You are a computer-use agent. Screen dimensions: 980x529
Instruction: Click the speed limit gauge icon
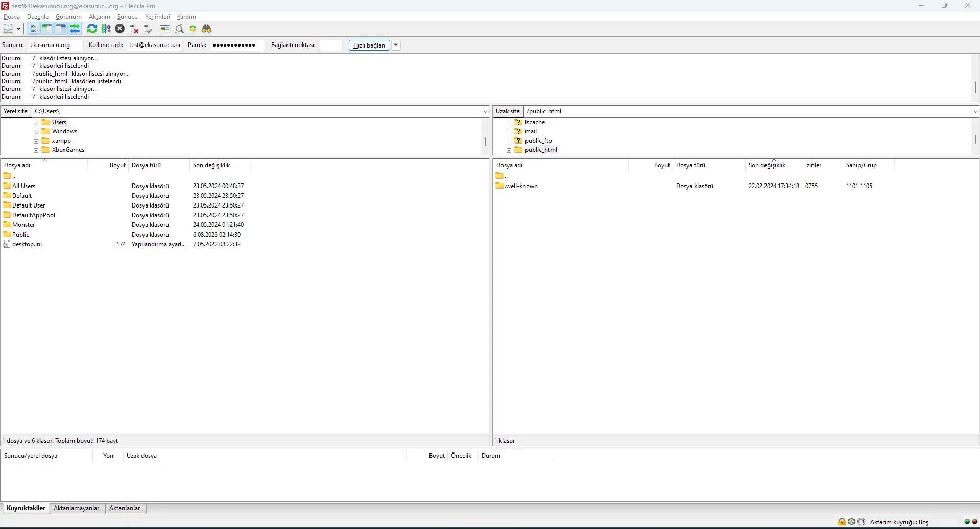(x=862, y=522)
